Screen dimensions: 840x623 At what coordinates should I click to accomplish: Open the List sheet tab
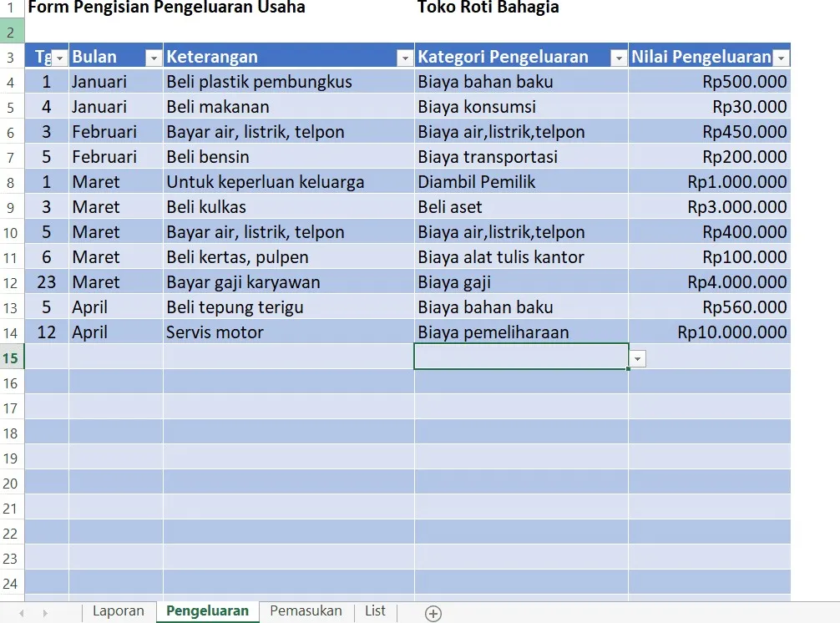(374, 610)
